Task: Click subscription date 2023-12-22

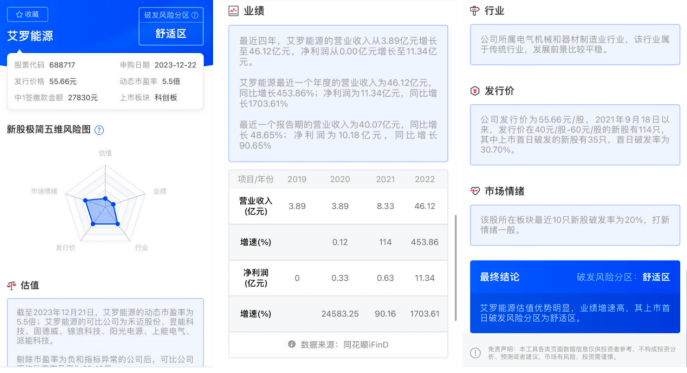Action: [x=175, y=65]
